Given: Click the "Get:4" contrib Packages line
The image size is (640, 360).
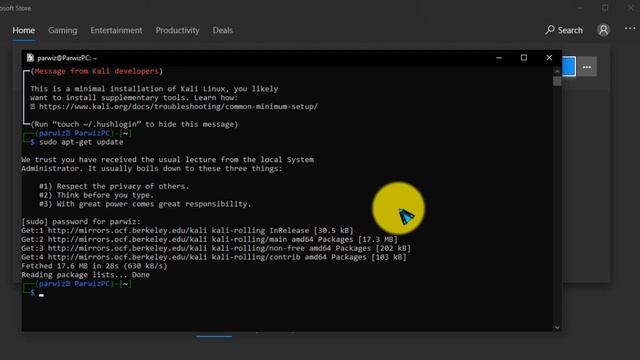Looking at the screenshot, I should 214,257.
